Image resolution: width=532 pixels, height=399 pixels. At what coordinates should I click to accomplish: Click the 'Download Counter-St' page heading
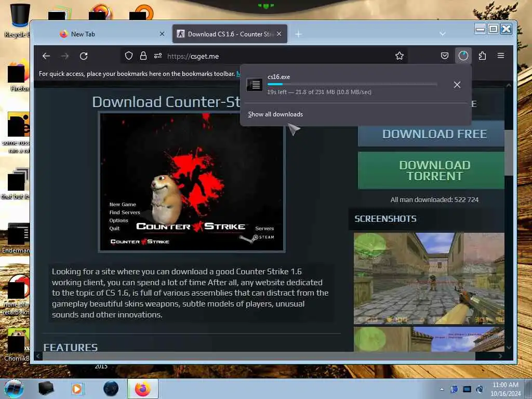(x=166, y=102)
